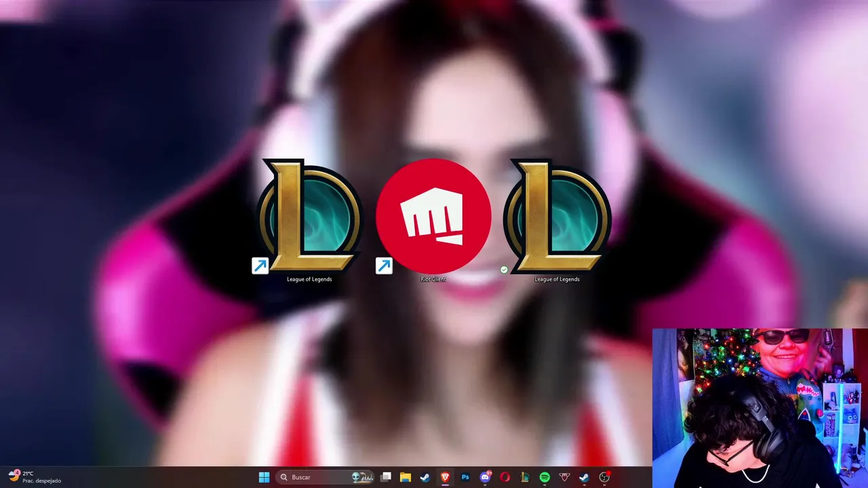Open Opera browser from the taskbar

pyautogui.click(x=505, y=477)
